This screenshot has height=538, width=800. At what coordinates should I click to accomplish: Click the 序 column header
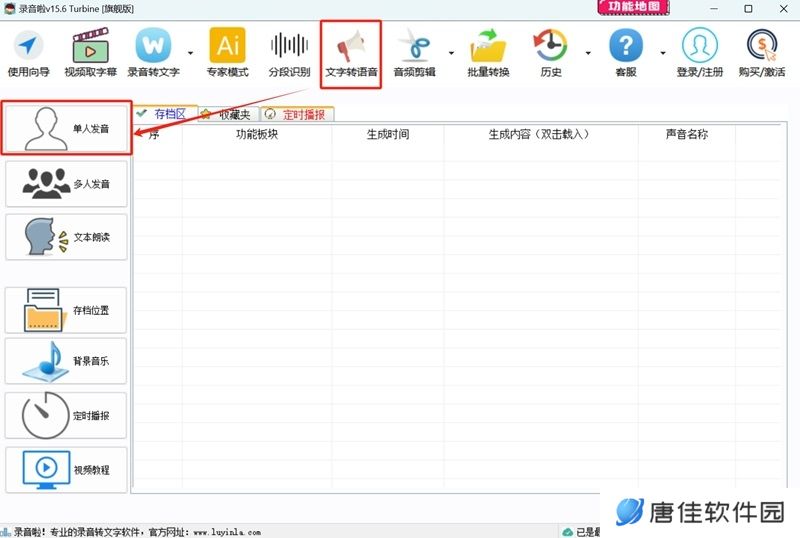pos(154,134)
